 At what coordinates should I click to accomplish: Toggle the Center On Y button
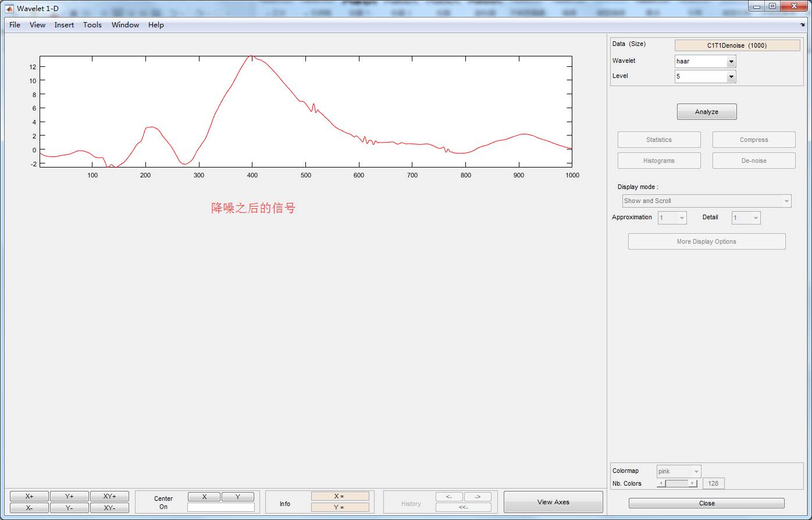click(x=238, y=497)
